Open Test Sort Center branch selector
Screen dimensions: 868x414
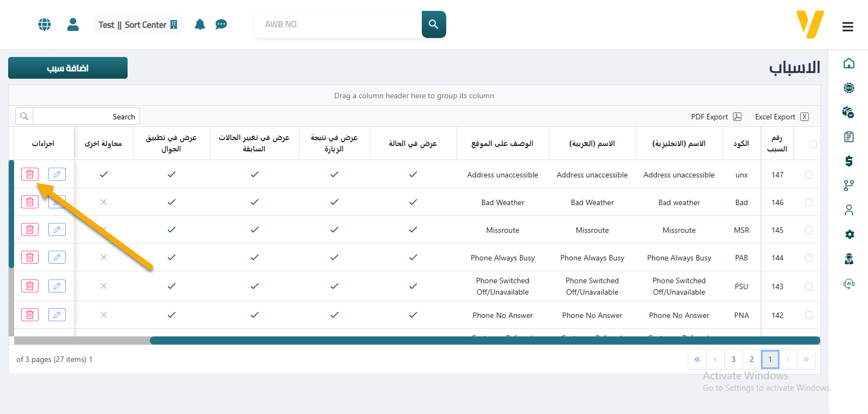(x=138, y=25)
